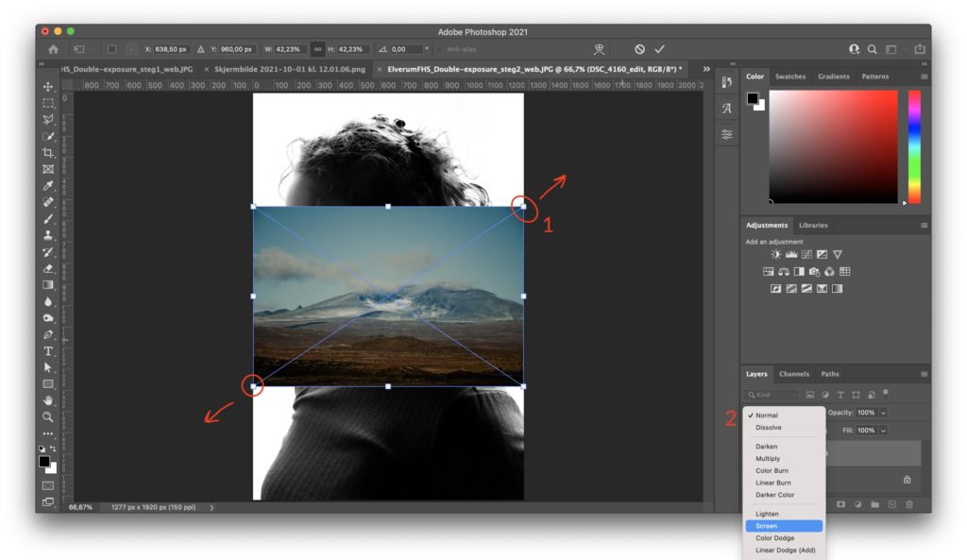The image size is (967, 560).
Task: Select the Zoom tool in toolbar
Action: (x=48, y=416)
